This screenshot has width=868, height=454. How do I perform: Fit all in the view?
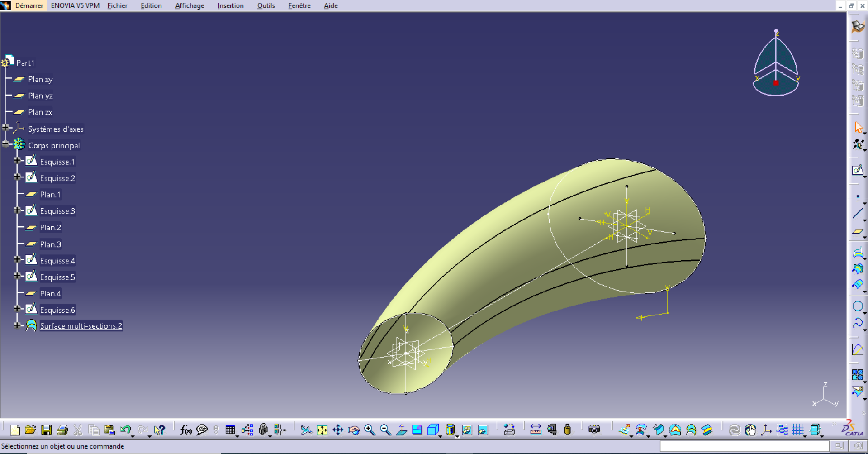(x=322, y=430)
